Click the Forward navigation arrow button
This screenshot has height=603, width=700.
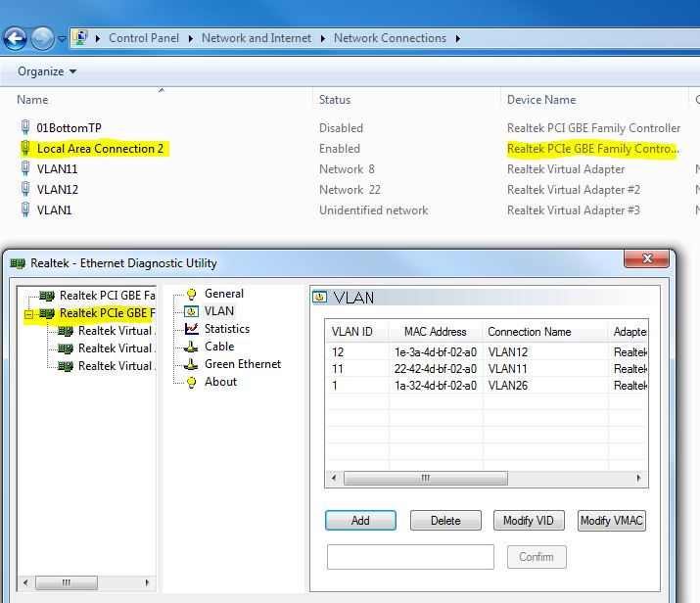click(x=42, y=38)
